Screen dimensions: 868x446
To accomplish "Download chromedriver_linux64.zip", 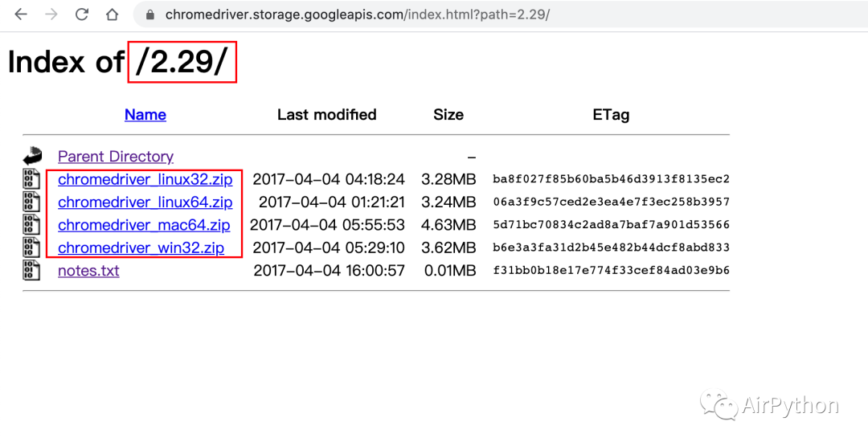I will pos(145,202).
